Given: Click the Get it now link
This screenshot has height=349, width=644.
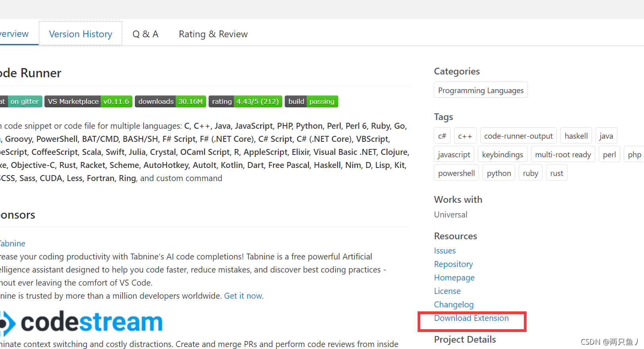Looking at the screenshot, I should (243, 296).
